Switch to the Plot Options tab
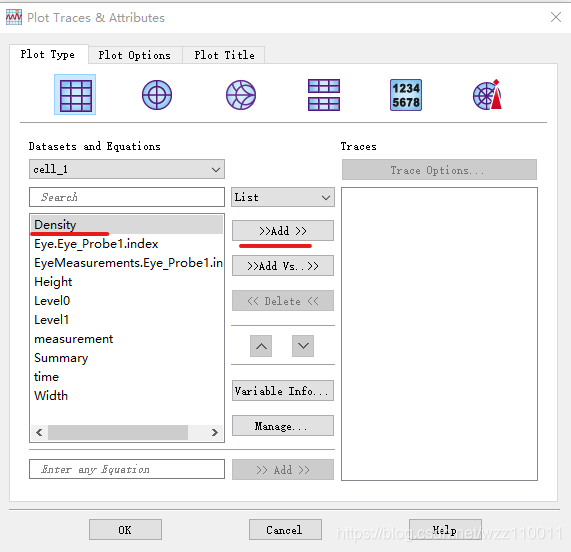Image resolution: width=571 pixels, height=552 pixels. click(135, 55)
